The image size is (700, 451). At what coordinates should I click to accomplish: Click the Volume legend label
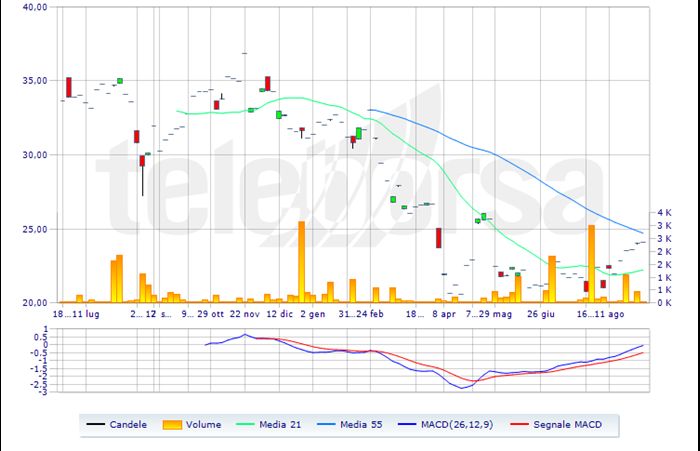tap(203, 425)
